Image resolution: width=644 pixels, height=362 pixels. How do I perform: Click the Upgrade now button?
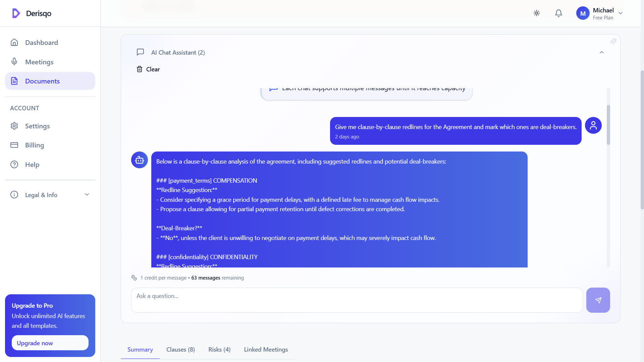pyautogui.click(x=50, y=343)
